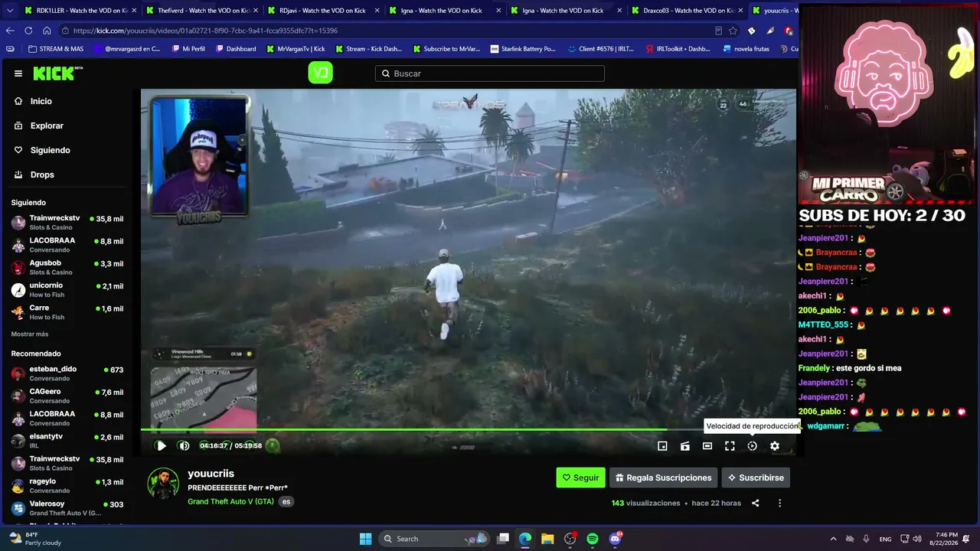Open playback speed menu
Viewport: 980px width, 551px height.
pos(752,446)
